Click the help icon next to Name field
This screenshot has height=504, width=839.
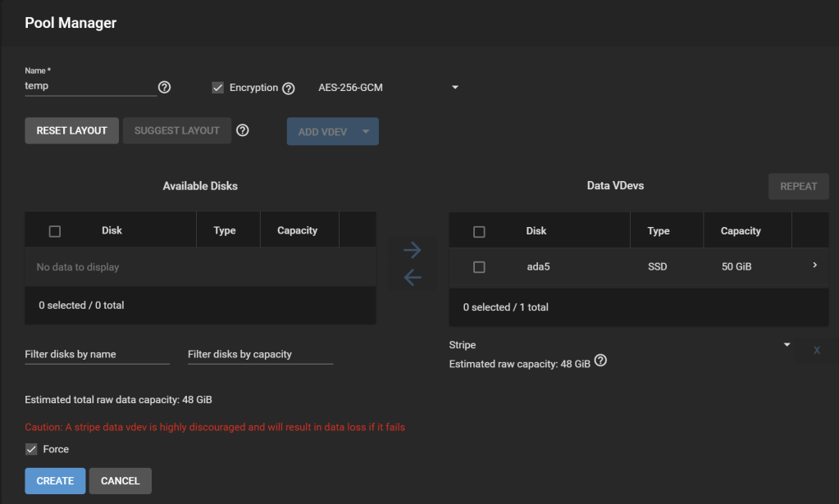[x=164, y=87]
